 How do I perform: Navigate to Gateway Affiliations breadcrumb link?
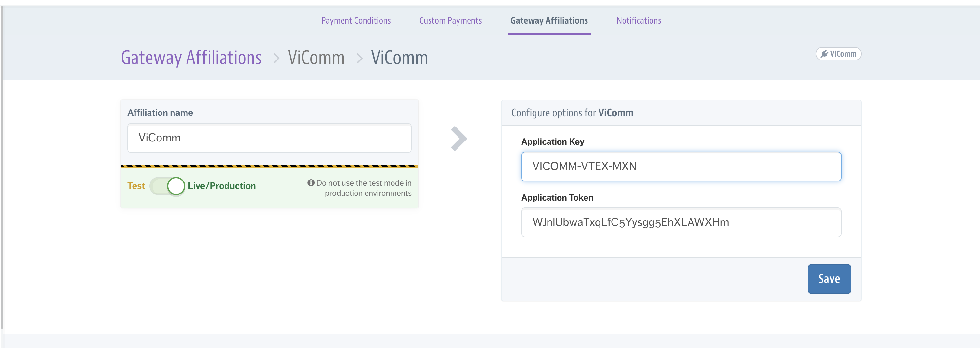click(x=191, y=58)
